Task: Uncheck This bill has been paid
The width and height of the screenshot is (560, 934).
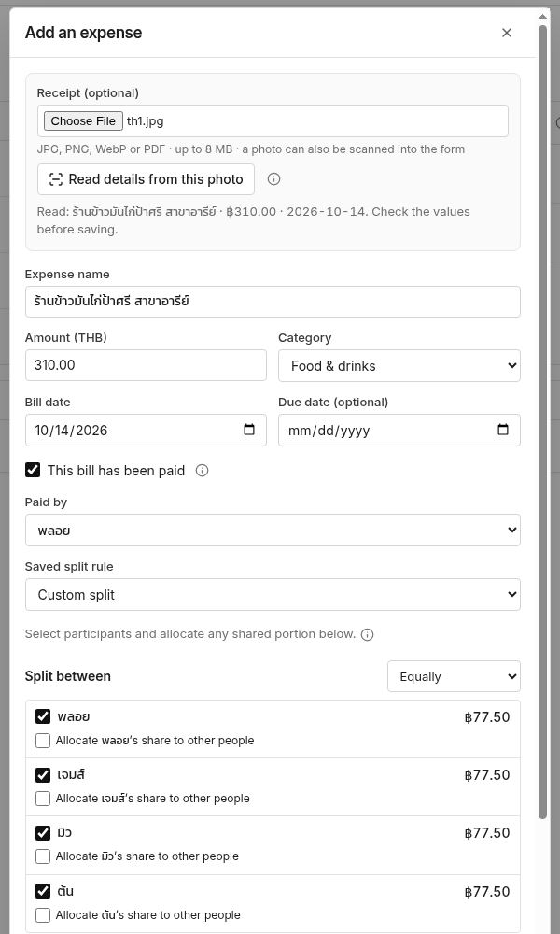Action: [x=33, y=470]
